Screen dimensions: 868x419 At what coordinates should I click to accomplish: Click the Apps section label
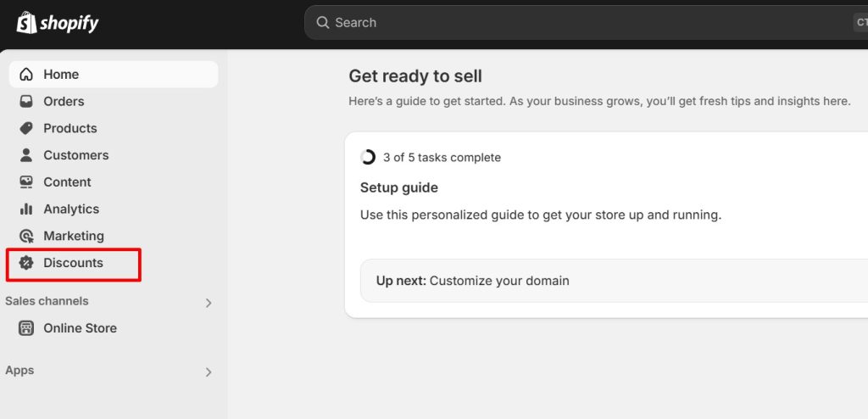pyautogui.click(x=19, y=371)
